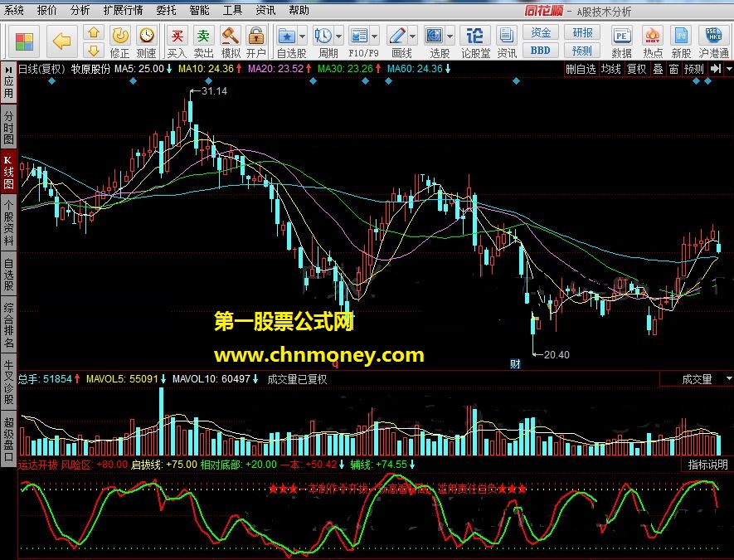734x560 pixels.
Task: Toggle the 窗 window option
Action: pos(673,69)
